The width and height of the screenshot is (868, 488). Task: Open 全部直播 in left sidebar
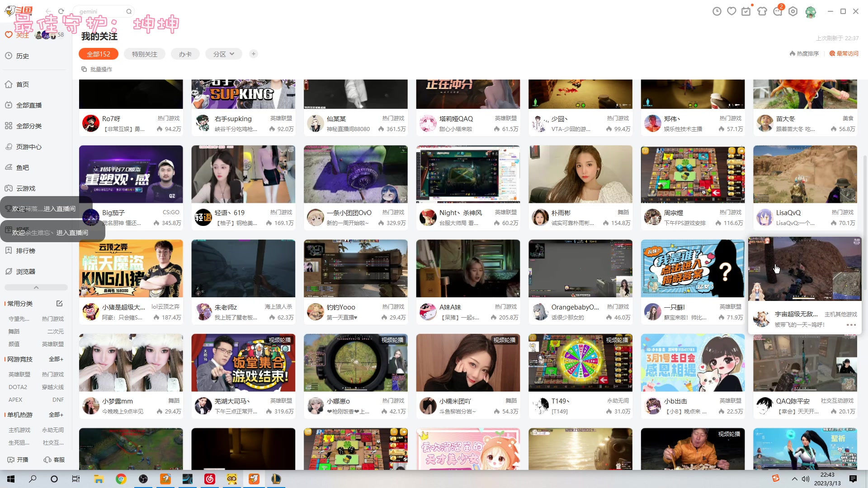pyautogui.click(x=28, y=105)
